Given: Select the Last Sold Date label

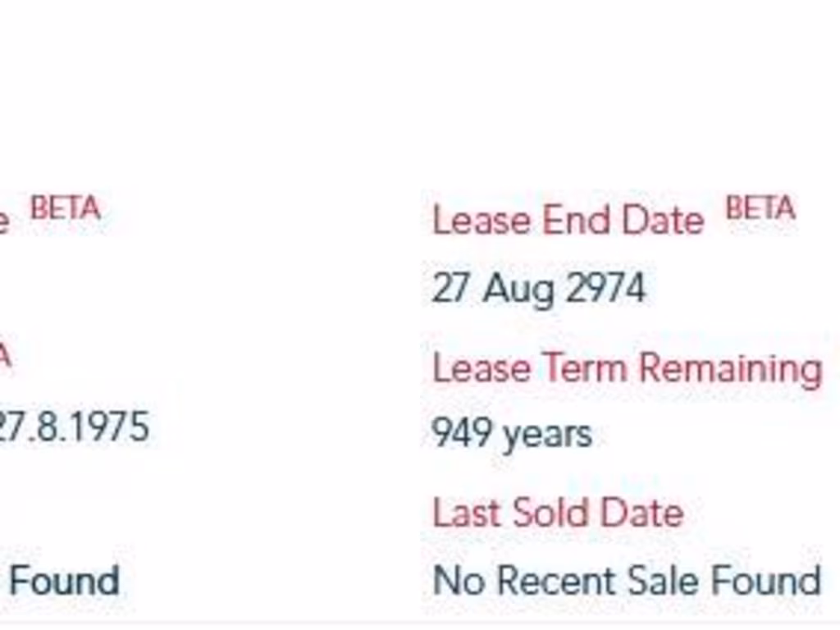Looking at the screenshot, I should [558, 514].
